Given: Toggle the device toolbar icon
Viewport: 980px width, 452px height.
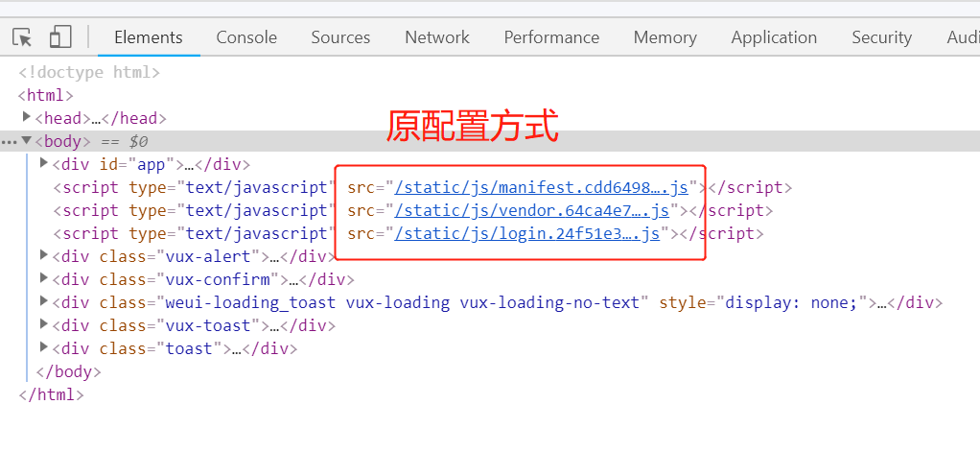Looking at the screenshot, I should coord(60,37).
